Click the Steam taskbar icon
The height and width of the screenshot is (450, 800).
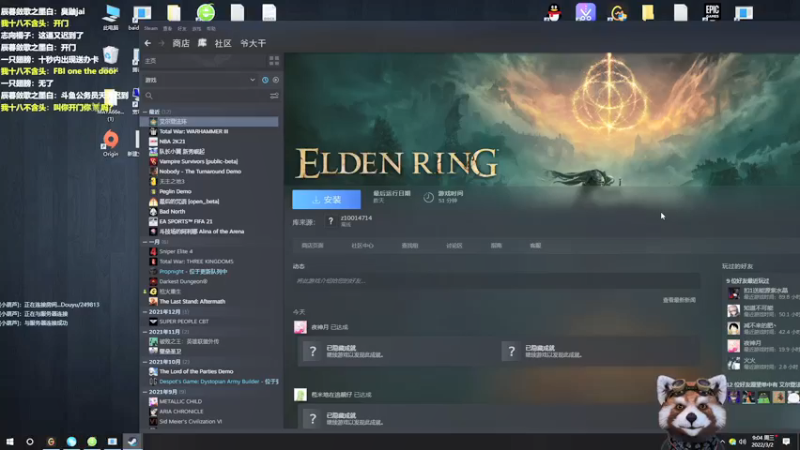pos(132,441)
